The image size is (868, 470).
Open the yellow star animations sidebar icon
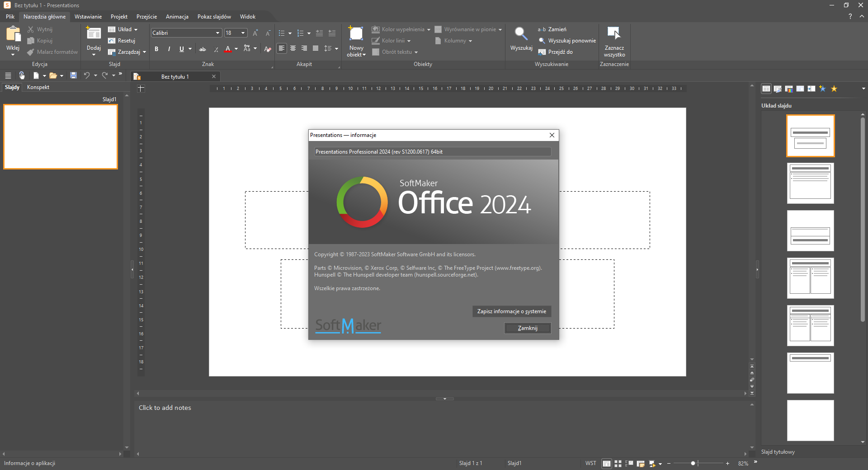pyautogui.click(x=834, y=89)
